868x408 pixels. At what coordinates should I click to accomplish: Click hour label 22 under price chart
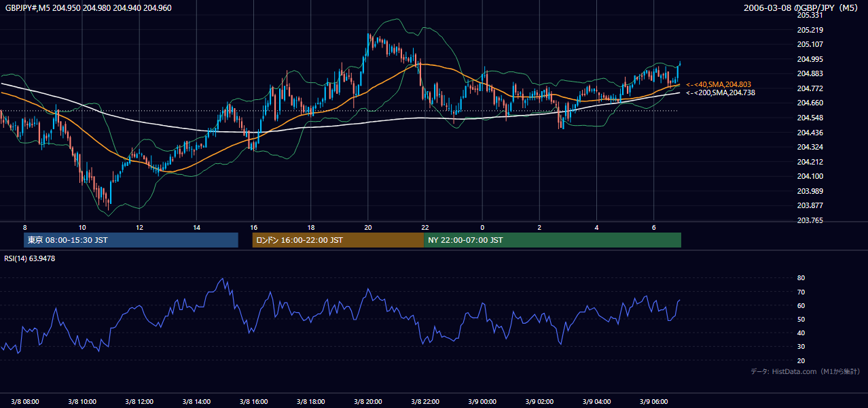point(425,227)
